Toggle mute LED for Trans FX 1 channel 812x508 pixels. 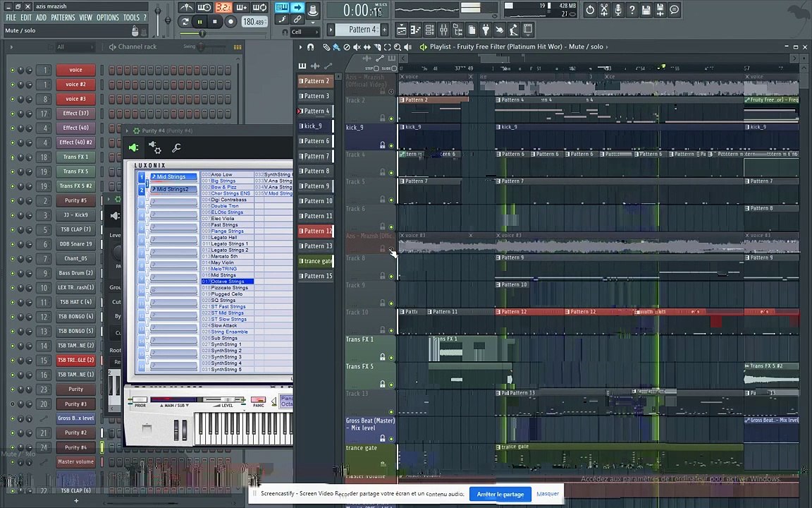pos(12,157)
